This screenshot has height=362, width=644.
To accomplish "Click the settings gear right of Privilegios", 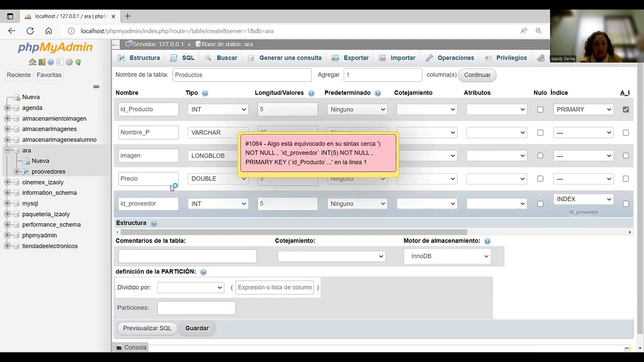I will click(x=541, y=58).
